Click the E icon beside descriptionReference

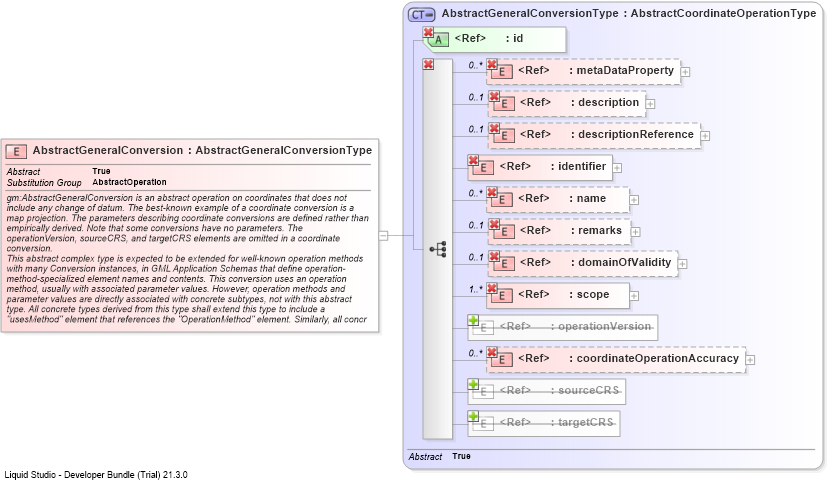(x=504, y=136)
